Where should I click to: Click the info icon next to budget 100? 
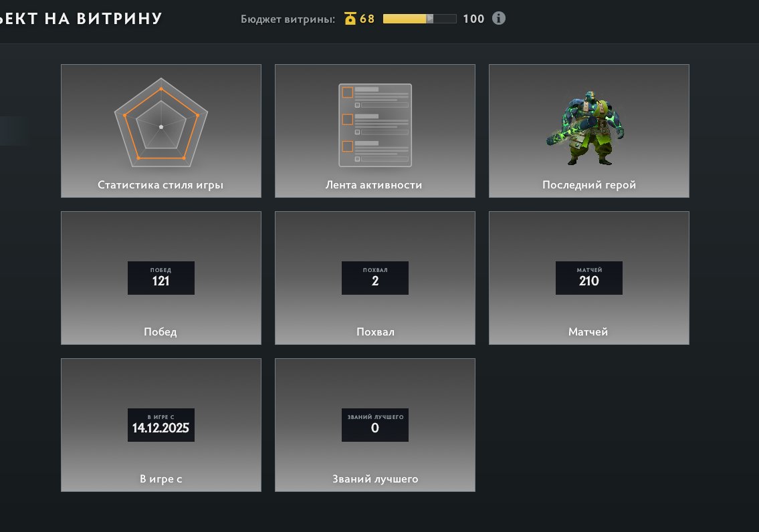click(x=499, y=18)
